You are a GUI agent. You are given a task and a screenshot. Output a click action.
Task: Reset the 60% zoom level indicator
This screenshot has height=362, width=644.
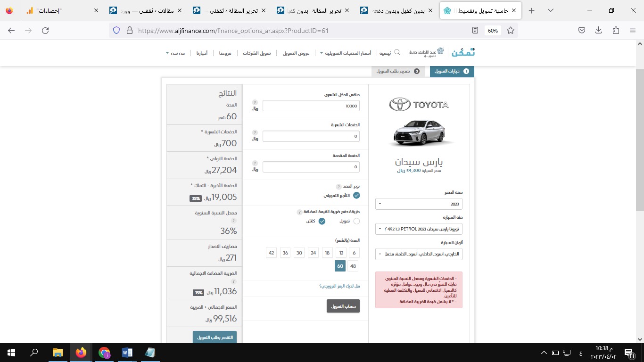click(x=493, y=31)
